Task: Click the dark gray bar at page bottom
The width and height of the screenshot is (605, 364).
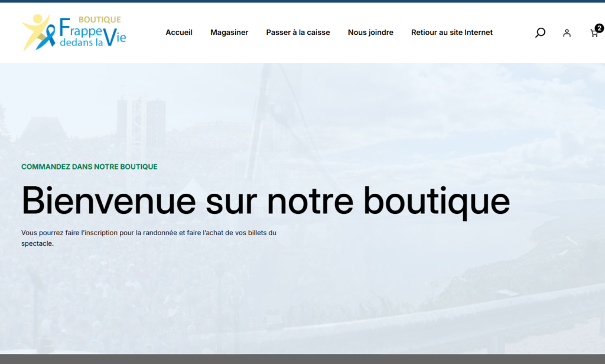Action: [x=302, y=359]
